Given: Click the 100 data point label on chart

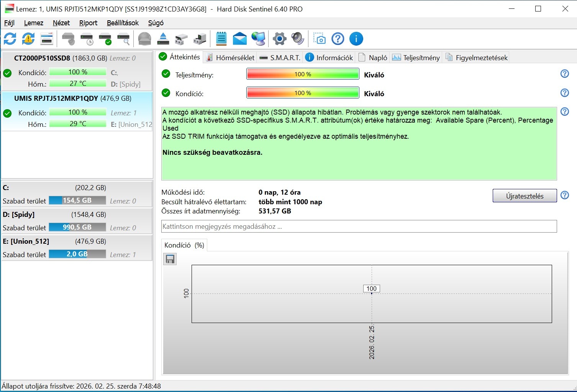Looking at the screenshot, I should 372,289.
